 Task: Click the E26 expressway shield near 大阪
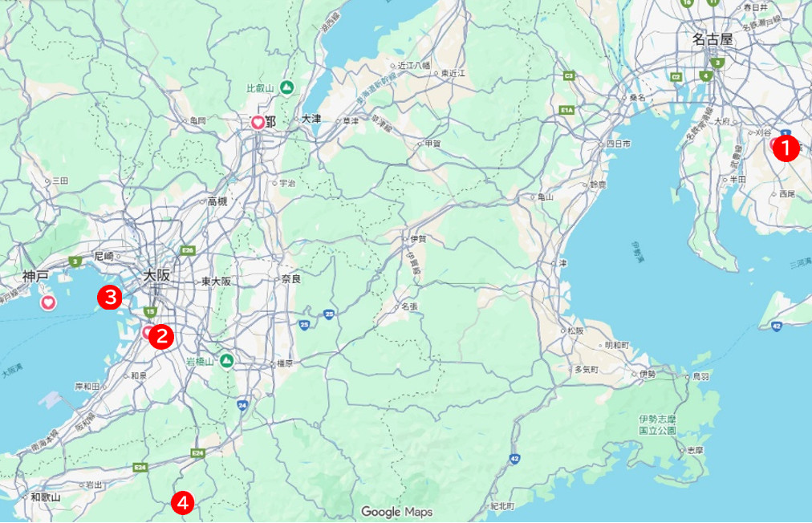point(189,249)
